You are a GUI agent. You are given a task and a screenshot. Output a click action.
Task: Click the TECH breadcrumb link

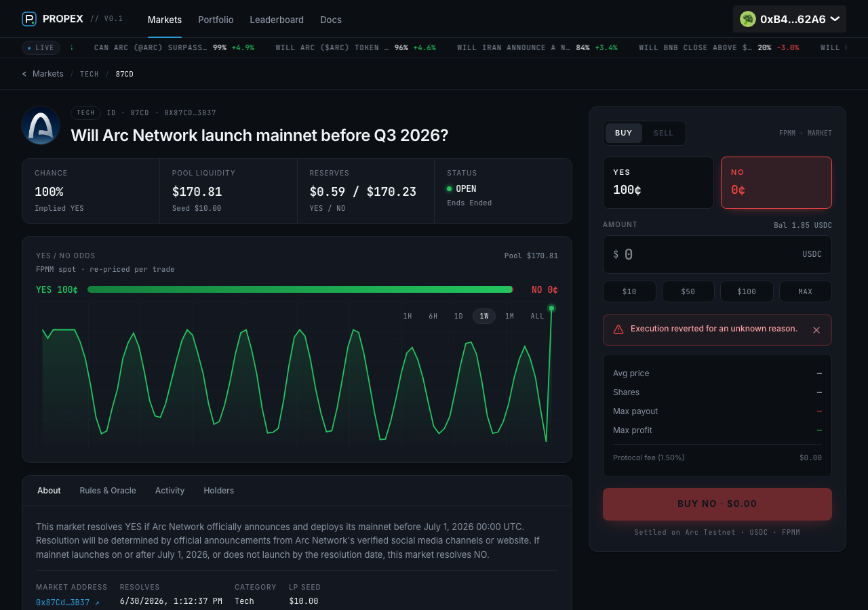[90, 74]
